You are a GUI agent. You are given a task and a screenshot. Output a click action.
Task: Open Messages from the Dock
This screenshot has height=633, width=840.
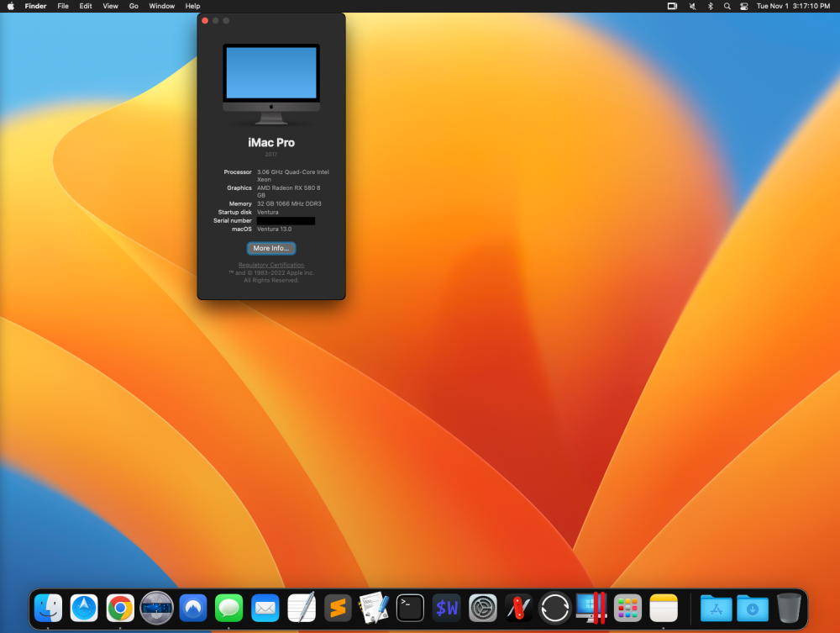click(x=228, y=608)
